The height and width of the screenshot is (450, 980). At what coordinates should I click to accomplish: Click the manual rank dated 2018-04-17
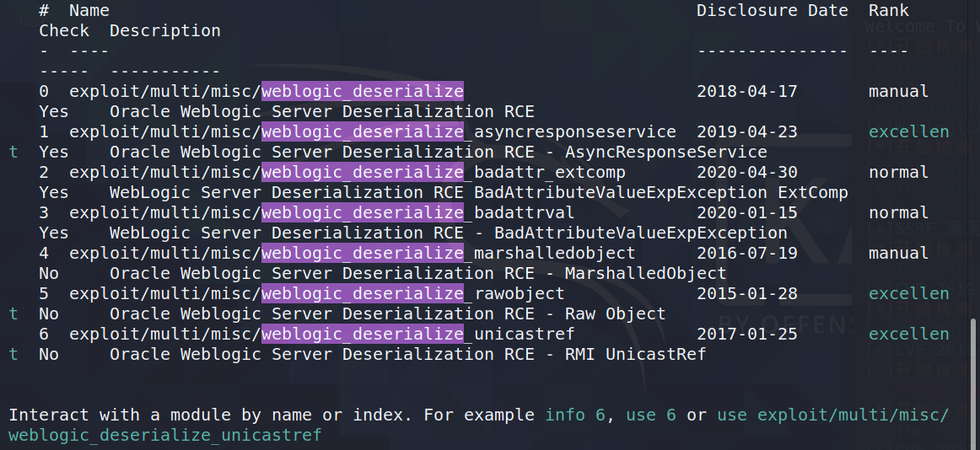898,91
